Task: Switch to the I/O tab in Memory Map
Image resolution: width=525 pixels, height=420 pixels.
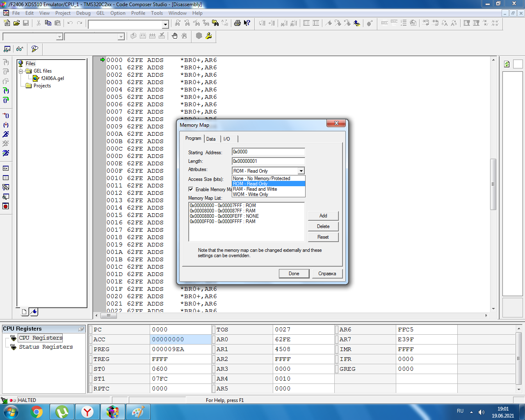Action: [226, 139]
